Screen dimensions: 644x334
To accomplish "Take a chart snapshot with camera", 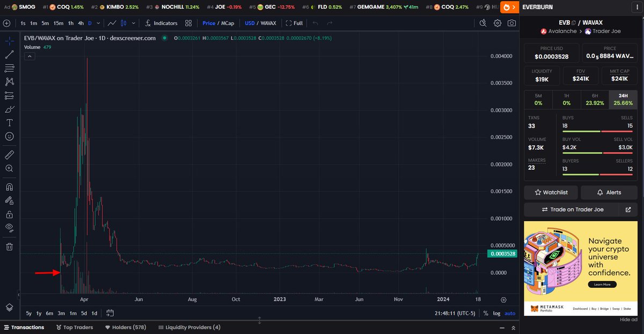I will [512, 23].
